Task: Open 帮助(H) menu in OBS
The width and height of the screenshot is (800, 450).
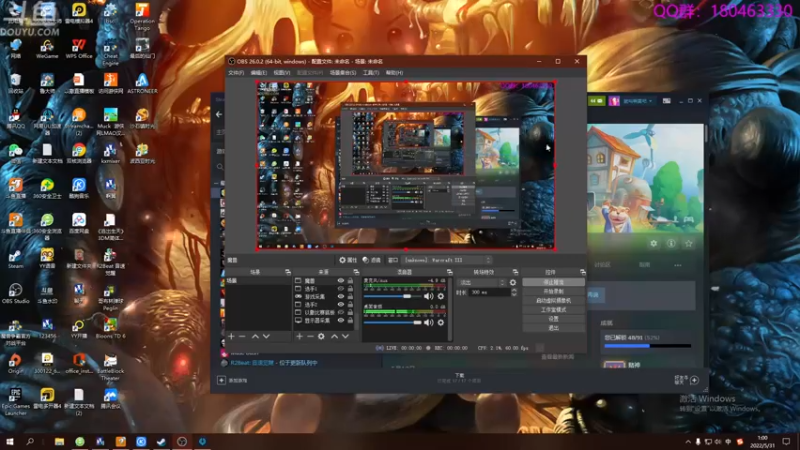Action: point(394,73)
